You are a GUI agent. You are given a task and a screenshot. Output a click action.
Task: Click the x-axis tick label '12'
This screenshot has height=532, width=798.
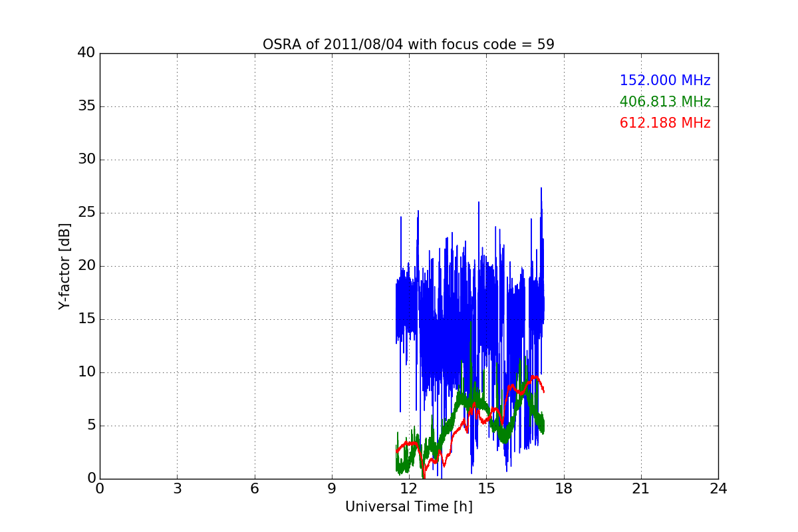pyautogui.click(x=409, y=489)
